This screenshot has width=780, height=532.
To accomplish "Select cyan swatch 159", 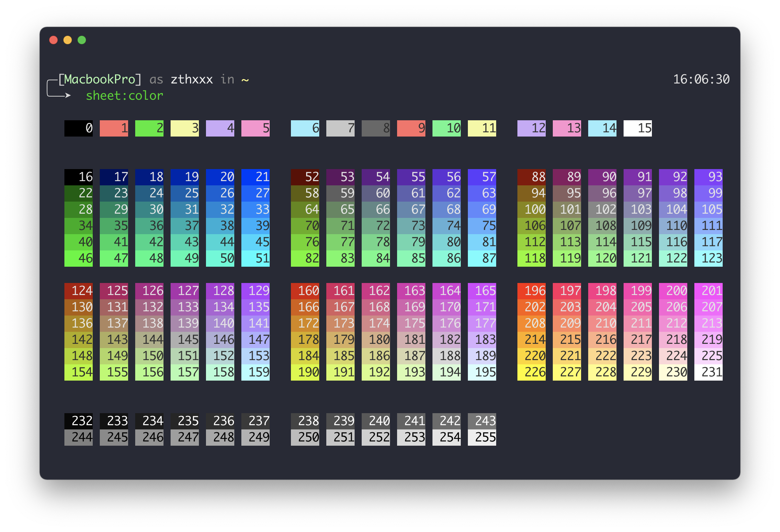I will coord(255,372).
